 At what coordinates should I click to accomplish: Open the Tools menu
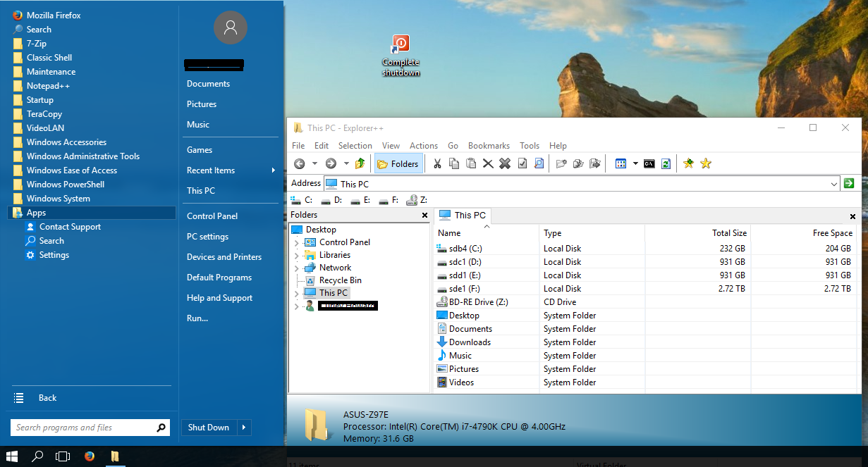530,146
